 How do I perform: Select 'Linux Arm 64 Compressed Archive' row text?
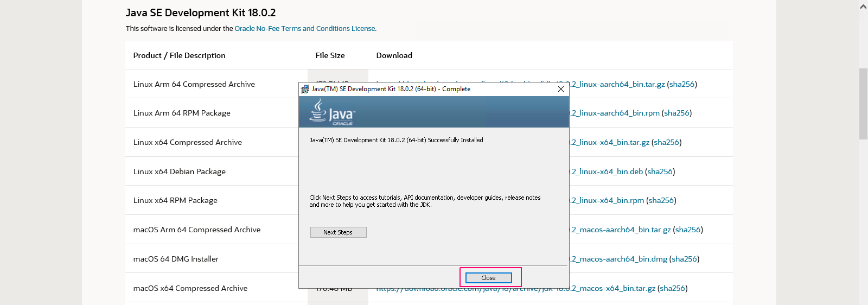194,84
